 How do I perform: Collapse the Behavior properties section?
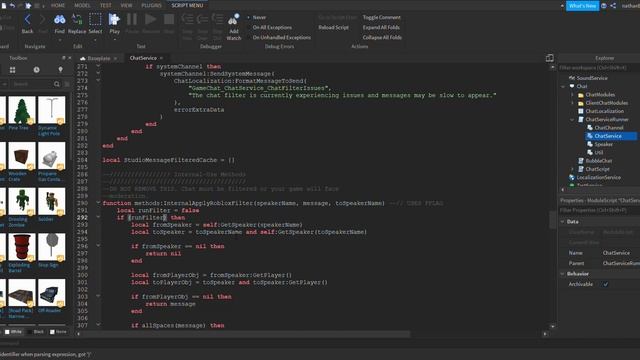[562, 274]
